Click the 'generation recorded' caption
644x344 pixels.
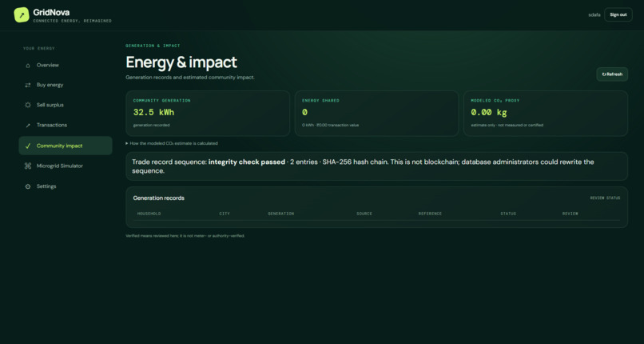tap(151, 125)
